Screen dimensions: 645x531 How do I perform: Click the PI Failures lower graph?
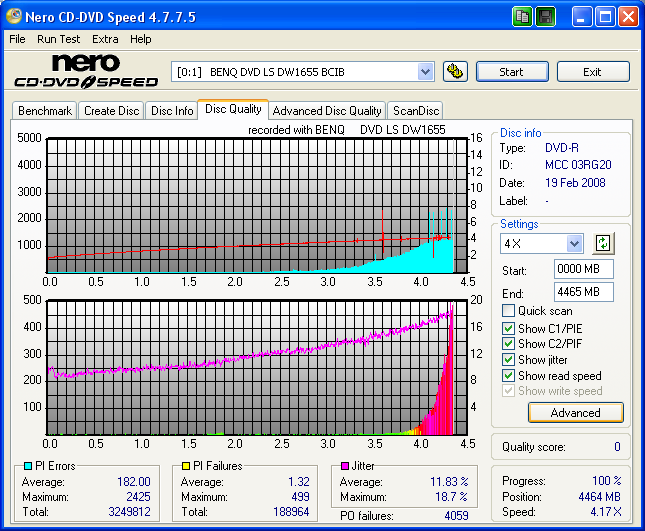(x=258, y=367)
